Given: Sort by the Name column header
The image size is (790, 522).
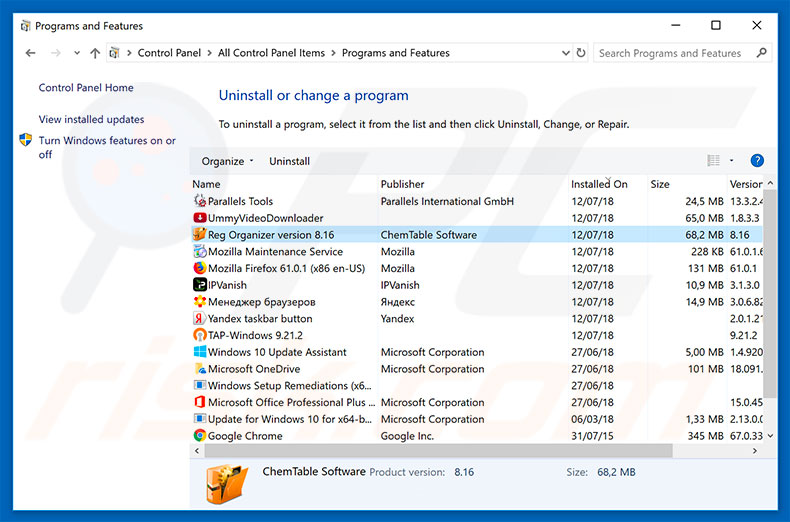Looking at the screenshot, I should (283, 184).
